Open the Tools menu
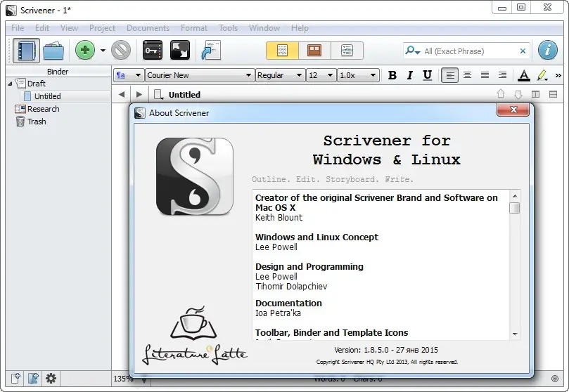The height and width of the screenshot is (392, 569). click(x=228, y=28)
